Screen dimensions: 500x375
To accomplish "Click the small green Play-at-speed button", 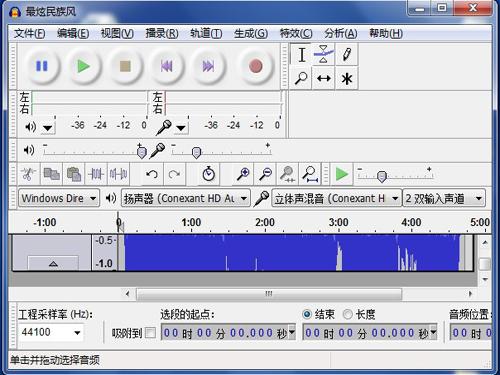I will click(x=342, y=174).
